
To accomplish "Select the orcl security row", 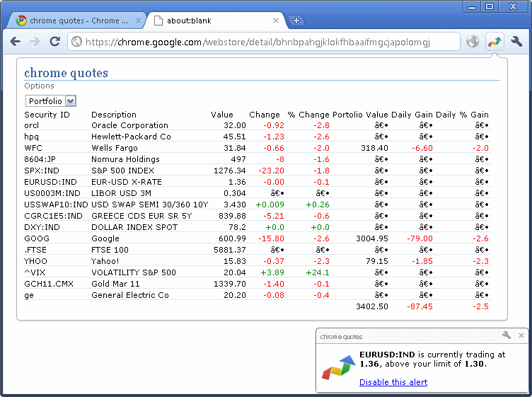I will point(258,125).
